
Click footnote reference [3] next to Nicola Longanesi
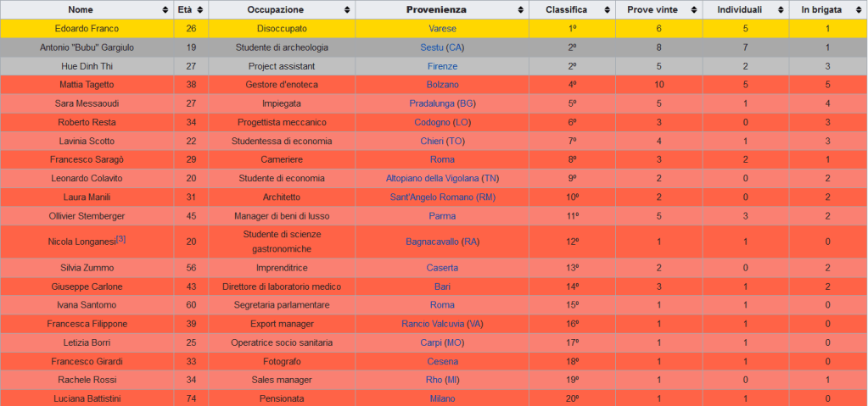tap(120, 239)
